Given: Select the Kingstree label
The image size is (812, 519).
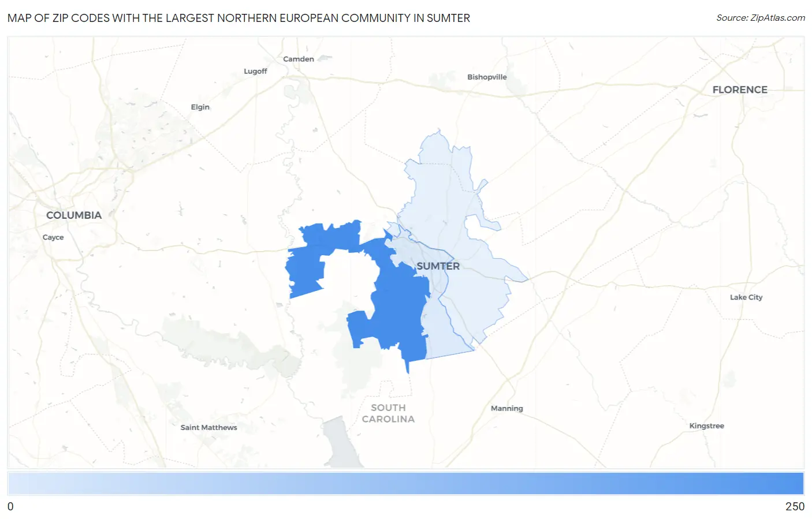Looking at the screenshot, I should click(706, 425).
